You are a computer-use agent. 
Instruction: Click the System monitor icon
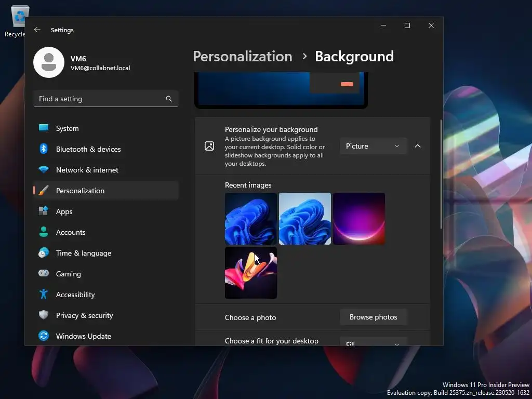click(x=44, y=128)
